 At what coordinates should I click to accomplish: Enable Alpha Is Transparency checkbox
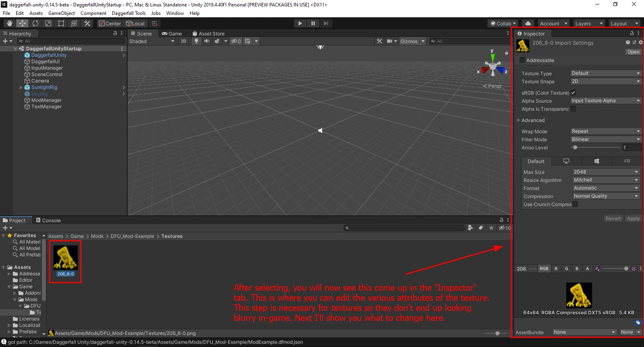(573, 109)
